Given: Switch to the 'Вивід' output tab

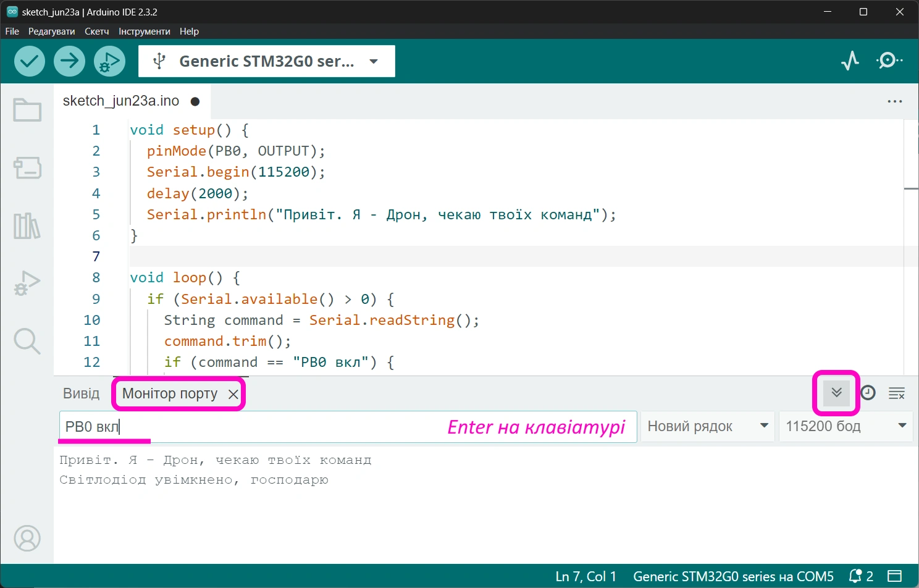Looking at the screenshot, I should 81,393.
